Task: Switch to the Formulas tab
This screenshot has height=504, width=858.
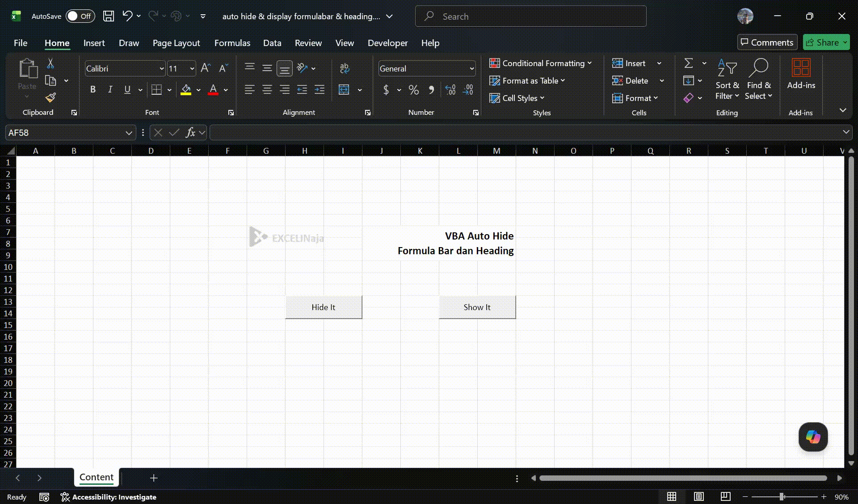Action: point(232,43)
